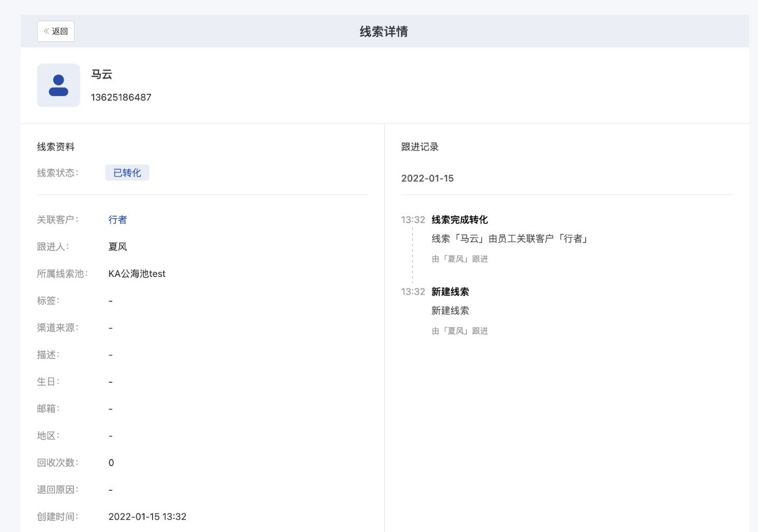Click the 地区 field label
Viewport: 758px width, 532px height.
pos(49,436)
